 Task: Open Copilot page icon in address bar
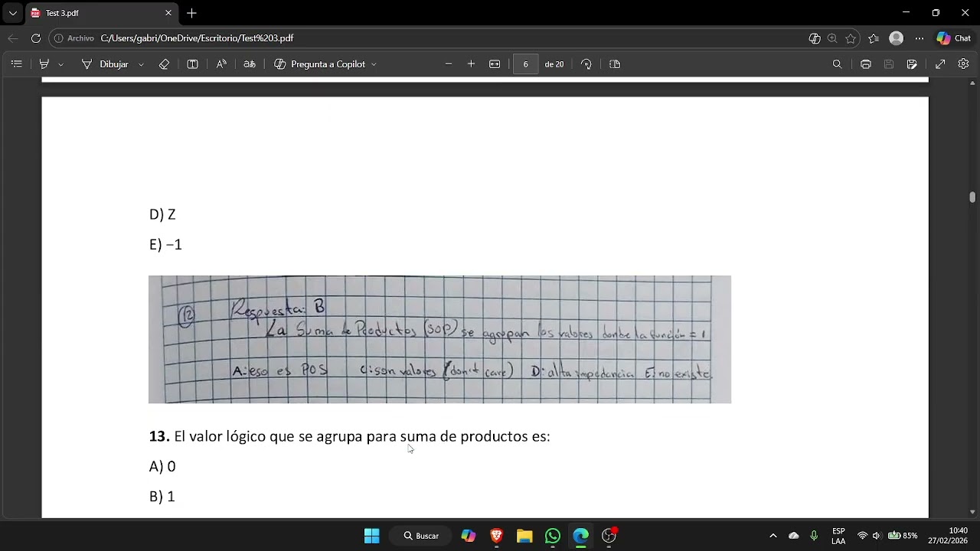[x=815, y=38]
